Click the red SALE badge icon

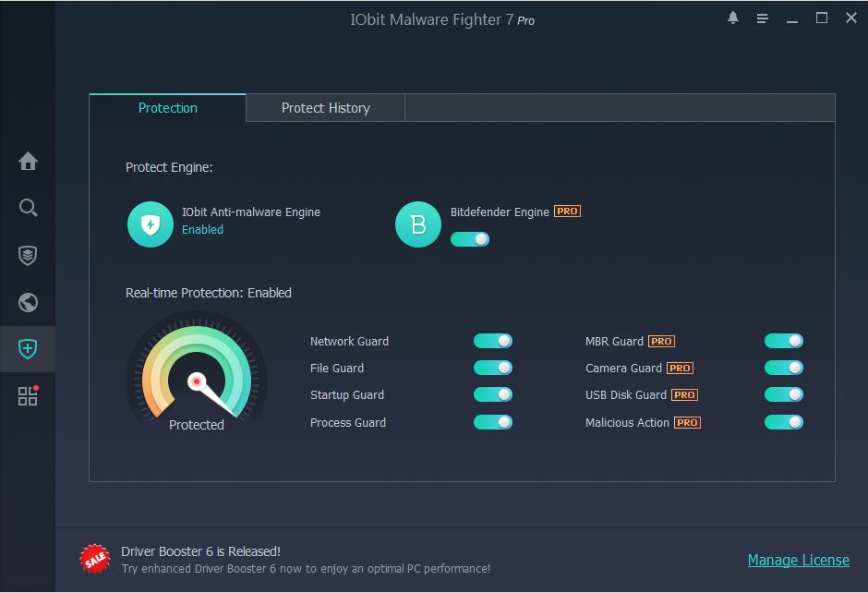point(95,559)
